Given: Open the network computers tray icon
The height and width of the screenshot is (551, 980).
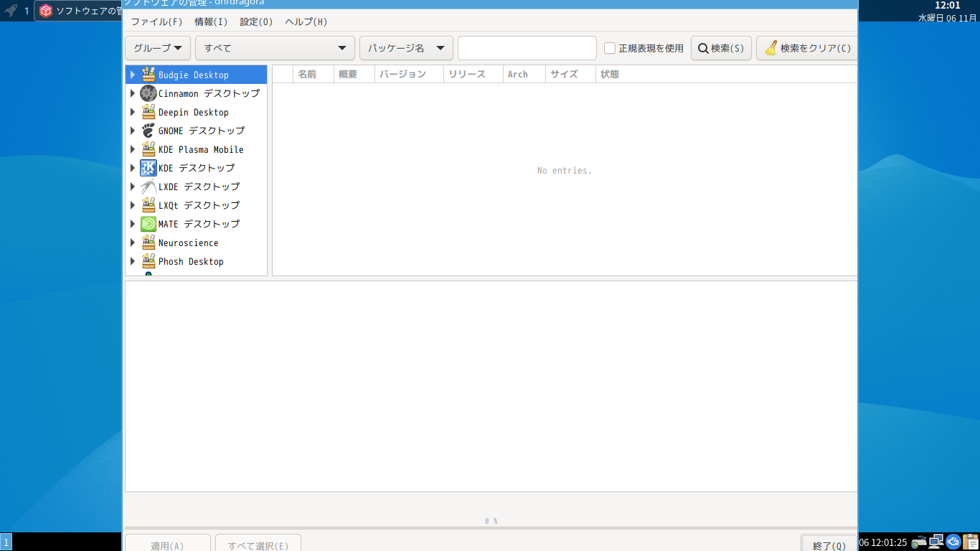Looking at the screenshot, I should pos(936,542).
